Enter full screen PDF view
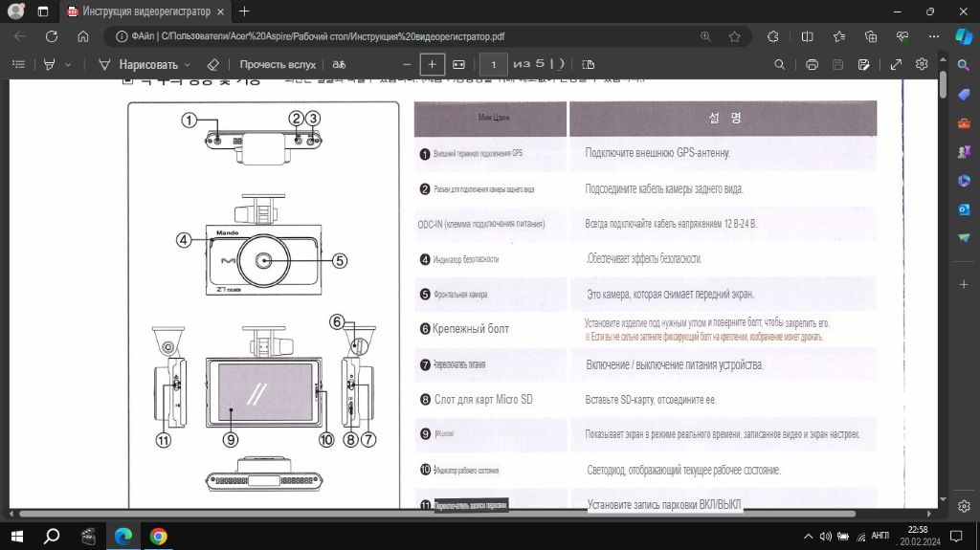The height and width of the screenshot is (550, 980). pyautogui.click(x=896, y=64)
